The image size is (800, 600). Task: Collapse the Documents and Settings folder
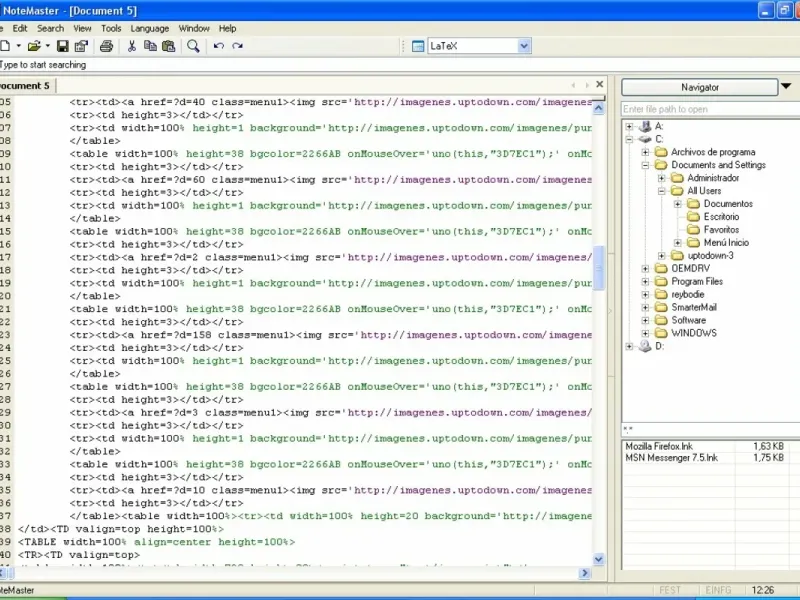tap(646, 165)
